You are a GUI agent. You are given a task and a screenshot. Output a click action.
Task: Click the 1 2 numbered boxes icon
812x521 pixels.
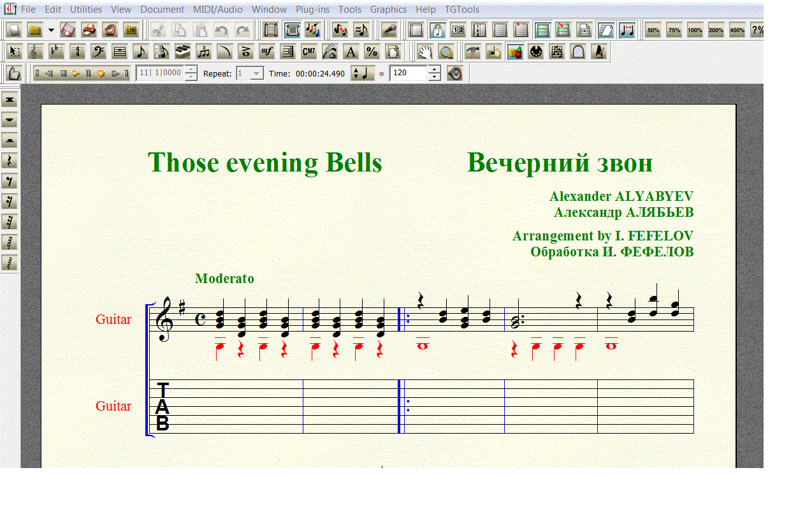(458, 30)
